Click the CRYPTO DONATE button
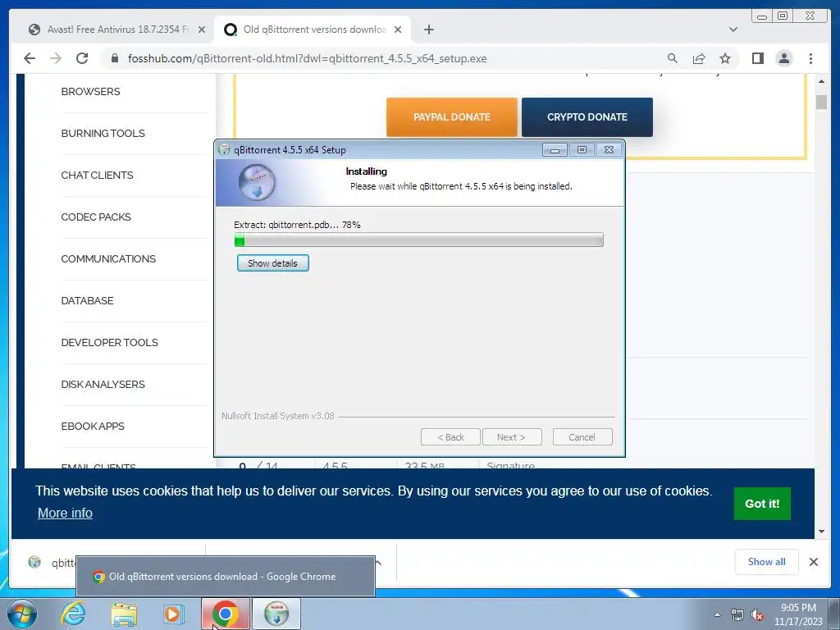Screen dimensions: 840x630 pyautogui.click(x=587, y=116)
